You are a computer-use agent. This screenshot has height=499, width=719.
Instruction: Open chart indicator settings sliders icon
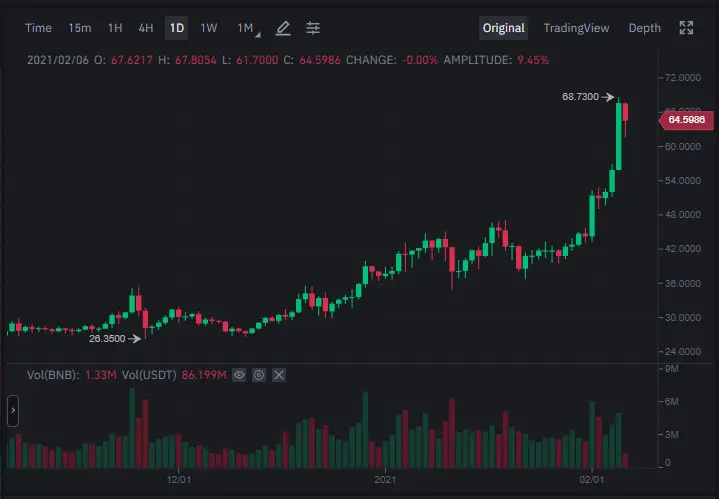[313, 28]
